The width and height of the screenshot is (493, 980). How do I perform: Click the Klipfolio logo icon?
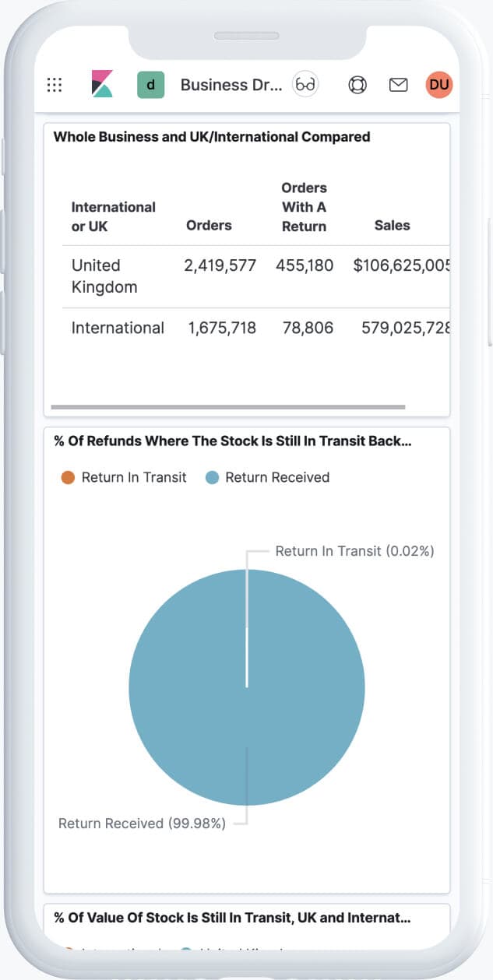[x=104, y=84]
